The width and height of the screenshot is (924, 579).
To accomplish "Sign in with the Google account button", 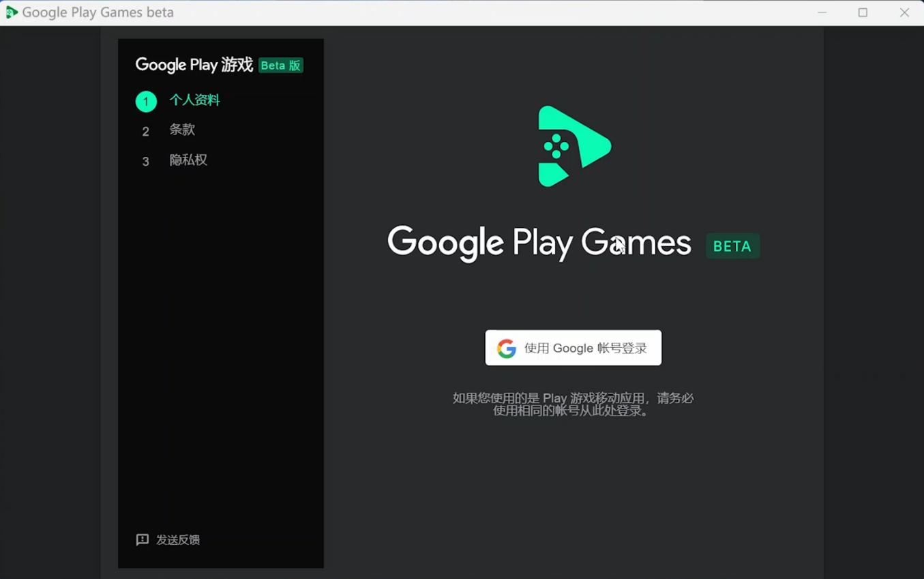I will [x=573, y=348].
